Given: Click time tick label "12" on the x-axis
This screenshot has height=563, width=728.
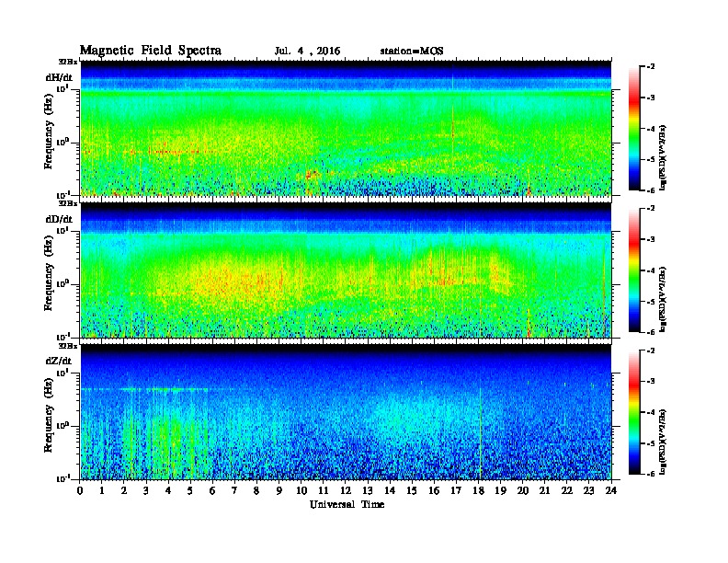Looking at the screenshot, I should click(x=346, y=491).
